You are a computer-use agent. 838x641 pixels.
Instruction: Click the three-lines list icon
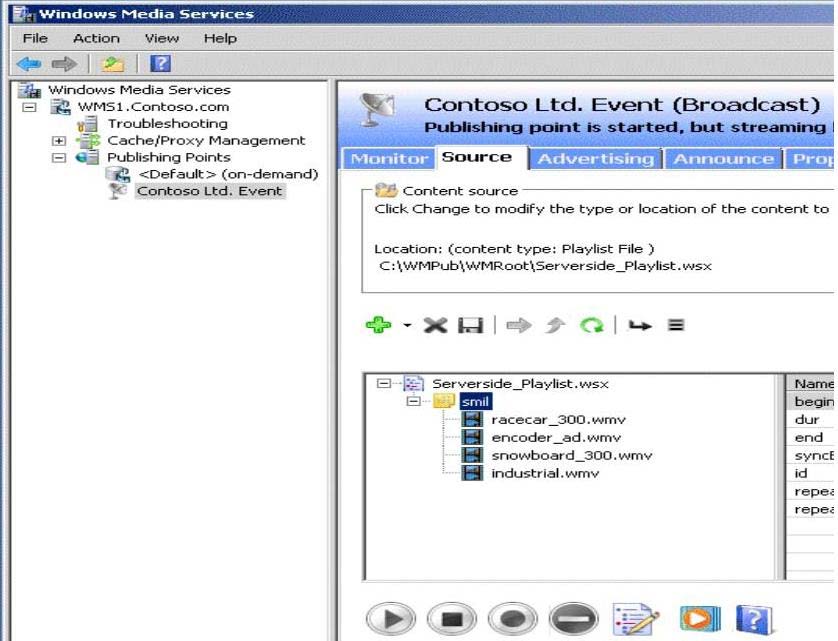pos(676,325)
